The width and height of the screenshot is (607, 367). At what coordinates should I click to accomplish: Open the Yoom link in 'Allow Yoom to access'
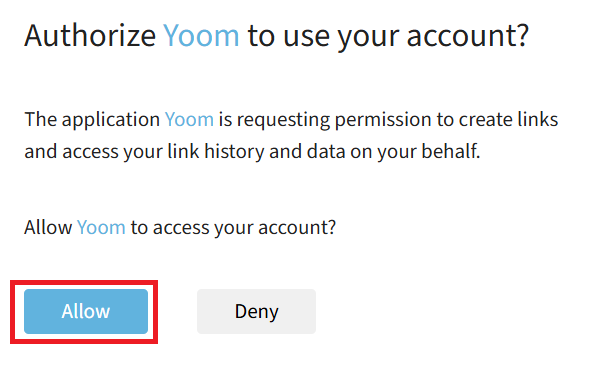(x=101, y=227)
